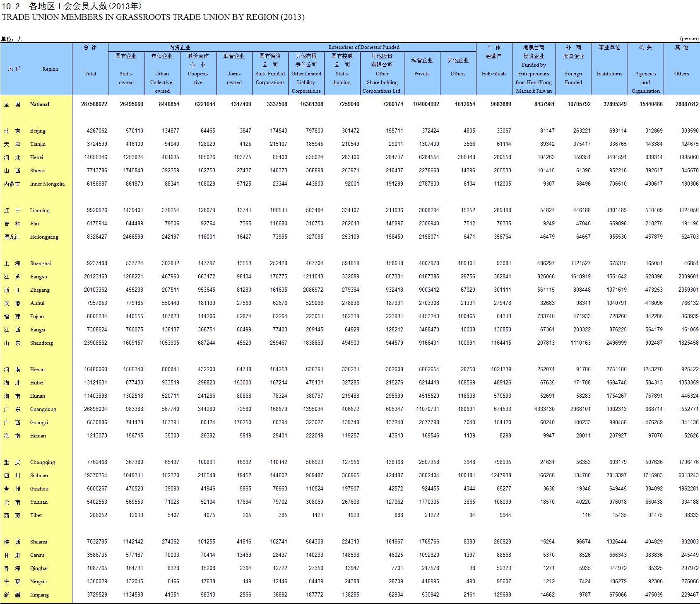Click the 'National' row label

click(39, 104)
